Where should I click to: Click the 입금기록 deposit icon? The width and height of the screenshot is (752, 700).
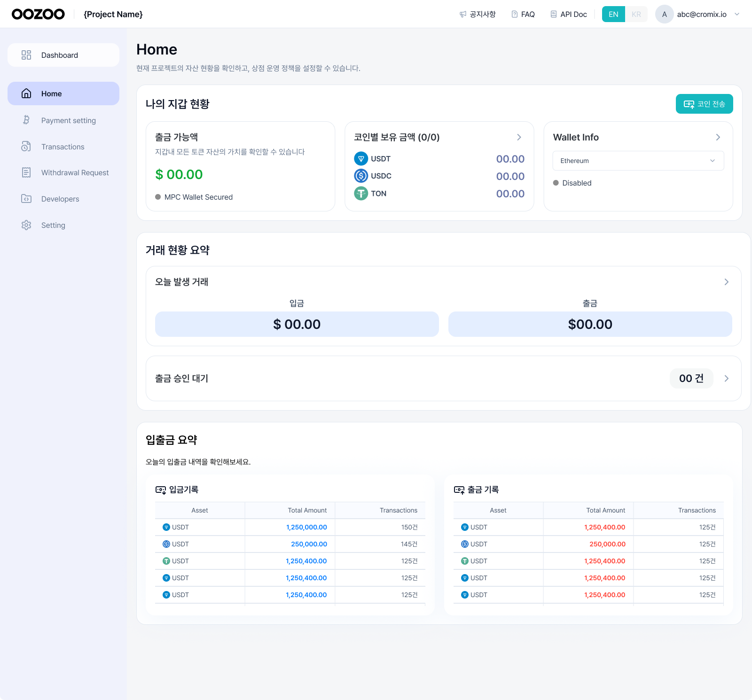tap(161, 490)
